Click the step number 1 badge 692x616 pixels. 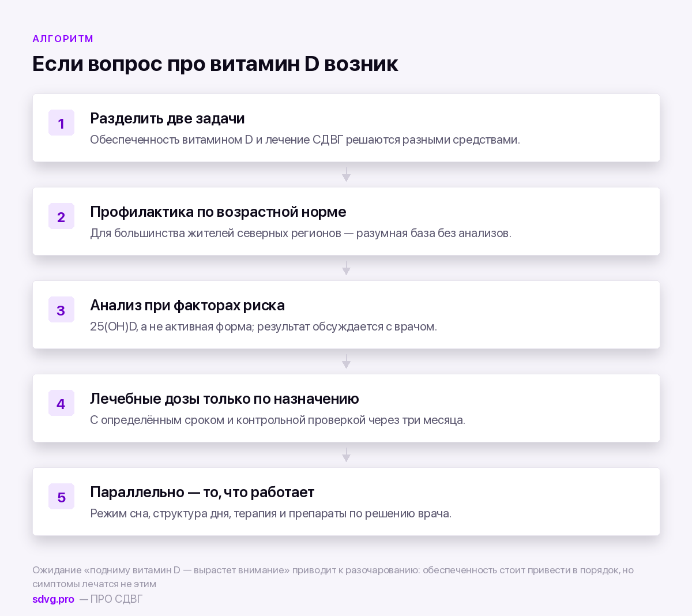pyautogui.click(x=61, y=123)
